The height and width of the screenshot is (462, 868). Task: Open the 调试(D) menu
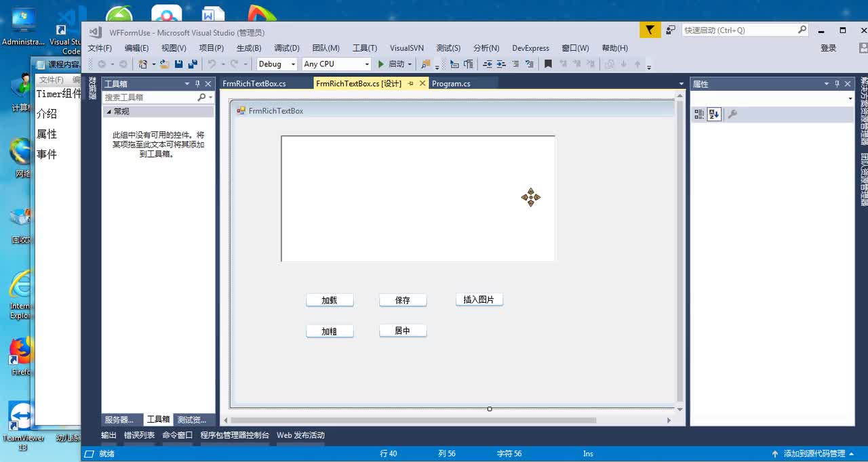click(x=287, y=48)
